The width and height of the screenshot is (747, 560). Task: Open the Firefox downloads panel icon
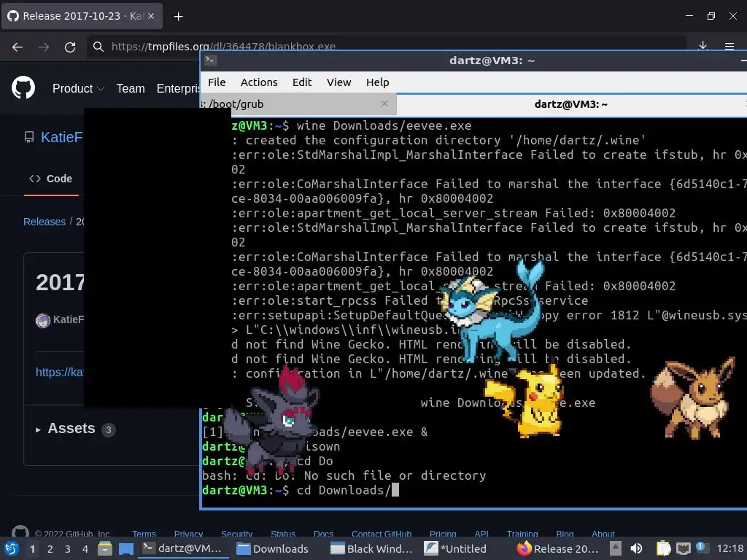pyautogui.click(x=703, y=46)
